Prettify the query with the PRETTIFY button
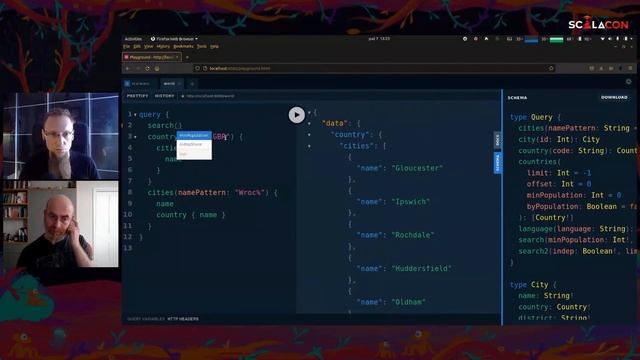This screenshot has width=640, height=360. pyautogui.click(x=138, y=96)
